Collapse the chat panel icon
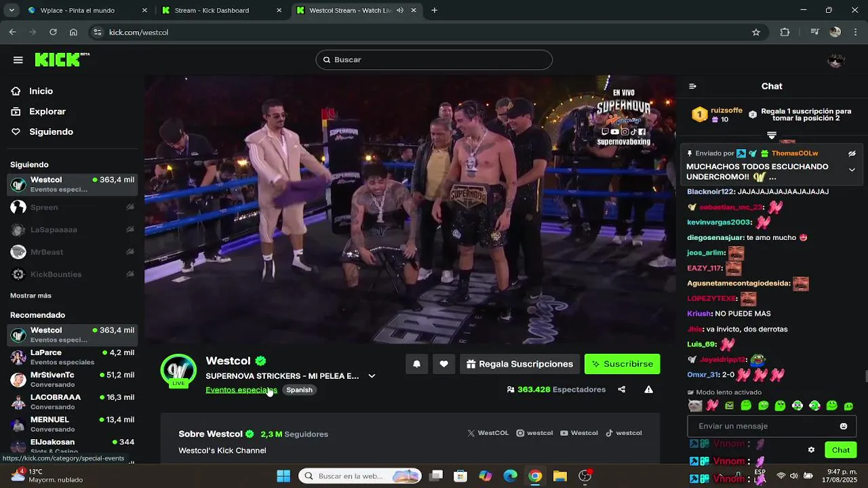The image size is (868, 488). click(x=692, y=86)
